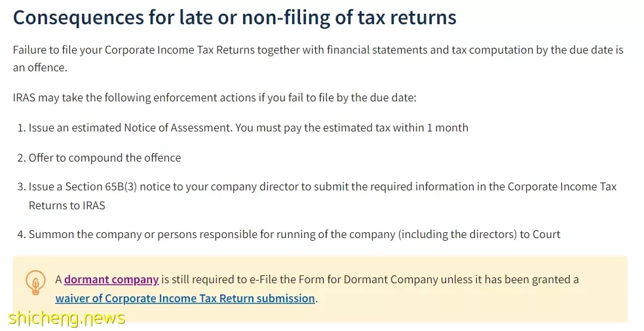Click the words an offence
This screenshot has width=644, height=331.
[x=39, y=67]
